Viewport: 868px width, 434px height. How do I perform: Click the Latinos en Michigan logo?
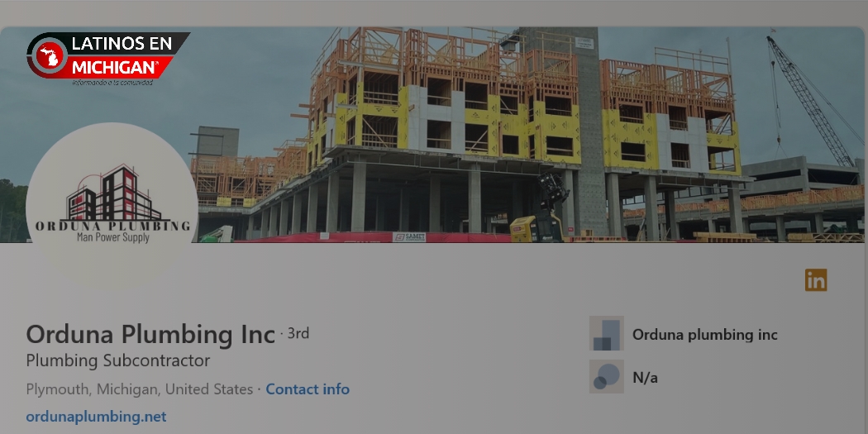(x=108, y=59)
